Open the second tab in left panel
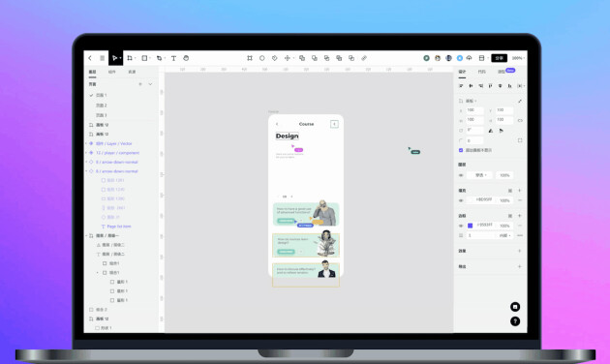Image resolution: width=610 pixels, height=364 pixels. 112,72
